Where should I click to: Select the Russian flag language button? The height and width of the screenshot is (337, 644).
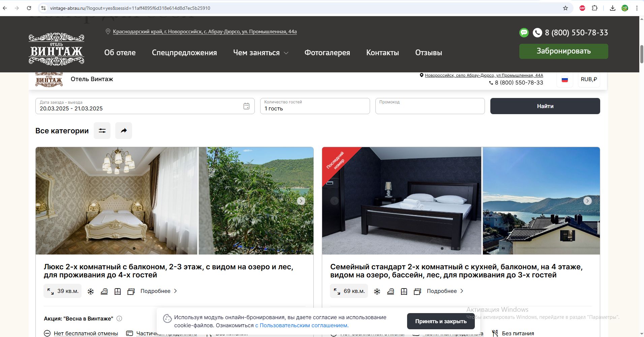click(565, 79)
